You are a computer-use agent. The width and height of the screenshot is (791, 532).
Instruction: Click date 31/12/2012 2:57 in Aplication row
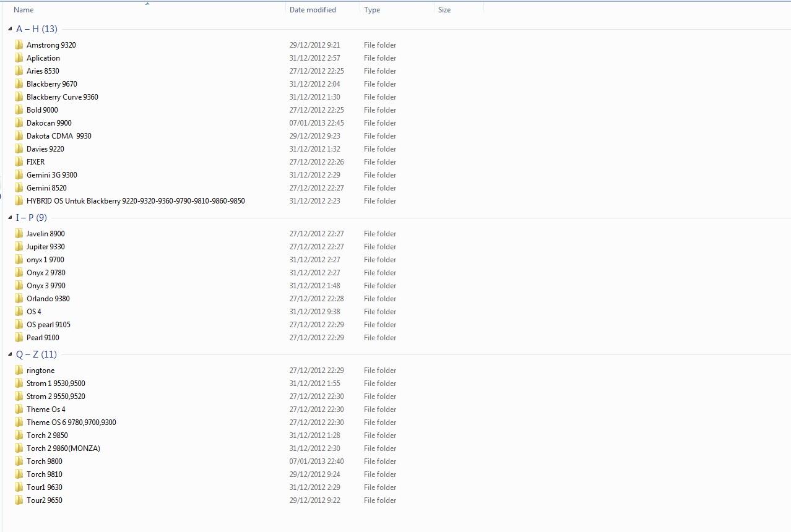tap(315, 58)
